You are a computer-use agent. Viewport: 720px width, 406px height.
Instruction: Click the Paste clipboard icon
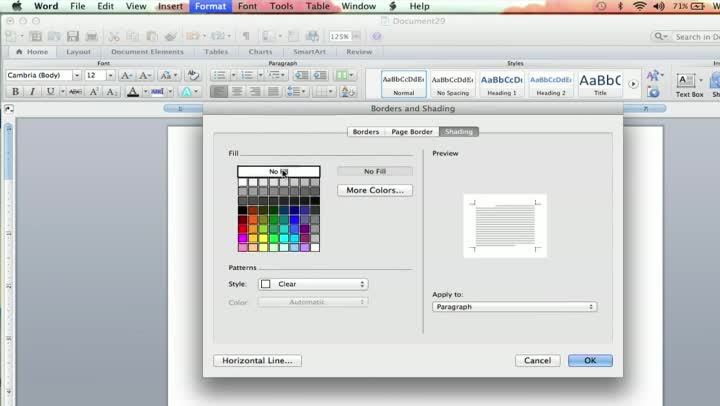152,36
